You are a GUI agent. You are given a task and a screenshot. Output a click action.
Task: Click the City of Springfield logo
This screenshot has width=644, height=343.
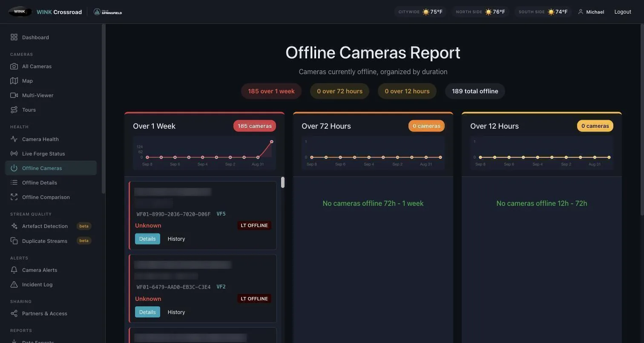108,12
